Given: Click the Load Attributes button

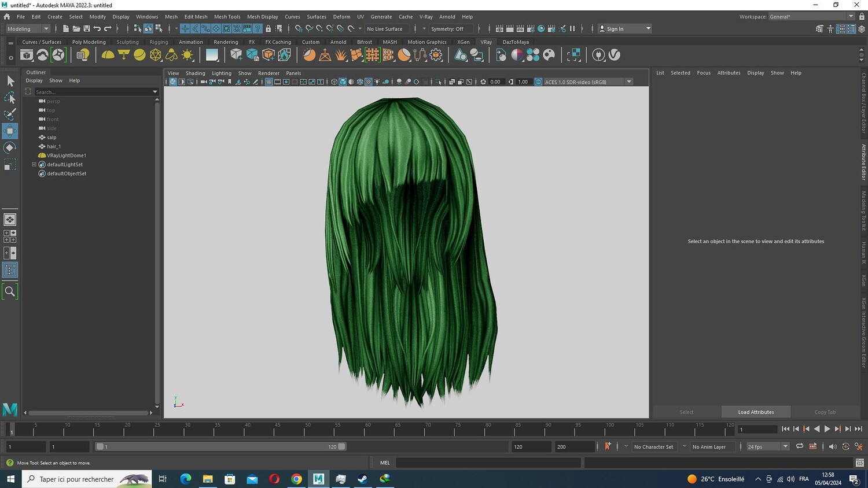Looking at the screenshot, I should coord(756,412).
